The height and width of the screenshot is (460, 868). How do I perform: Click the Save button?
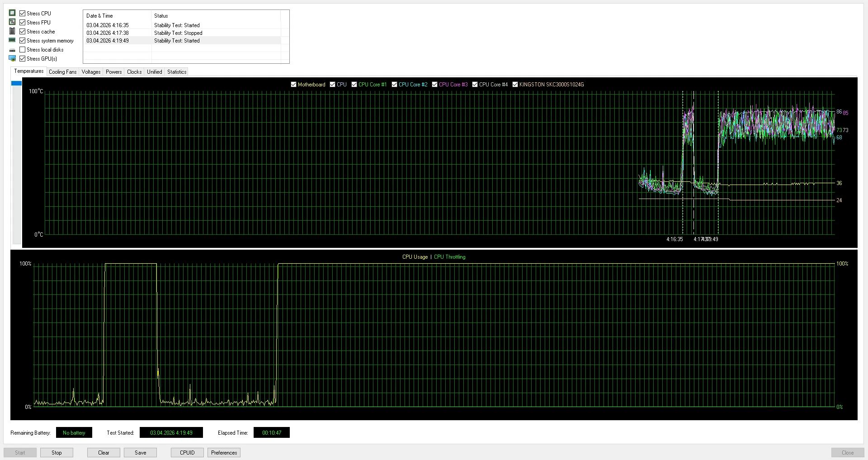[x=140, y=452]
